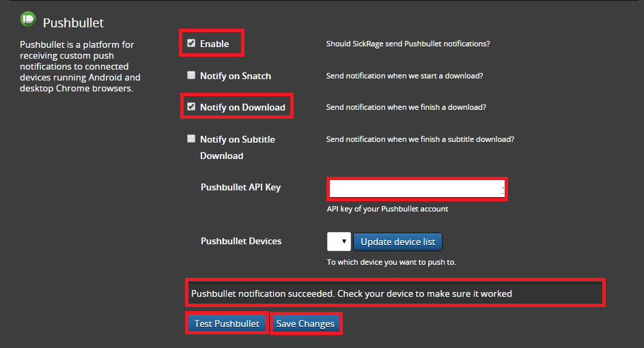Uncheck the Notify on Download checkbox

click(x=191, y=107)
